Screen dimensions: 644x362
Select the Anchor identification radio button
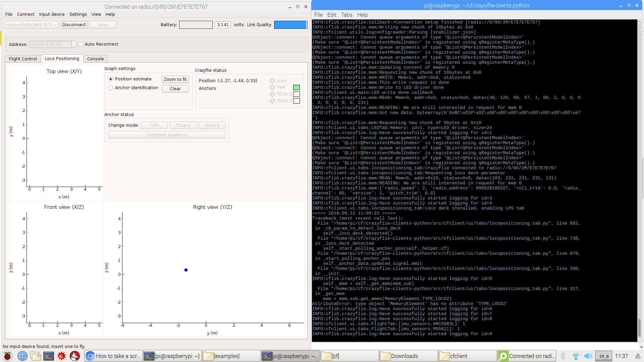[111, 88]
